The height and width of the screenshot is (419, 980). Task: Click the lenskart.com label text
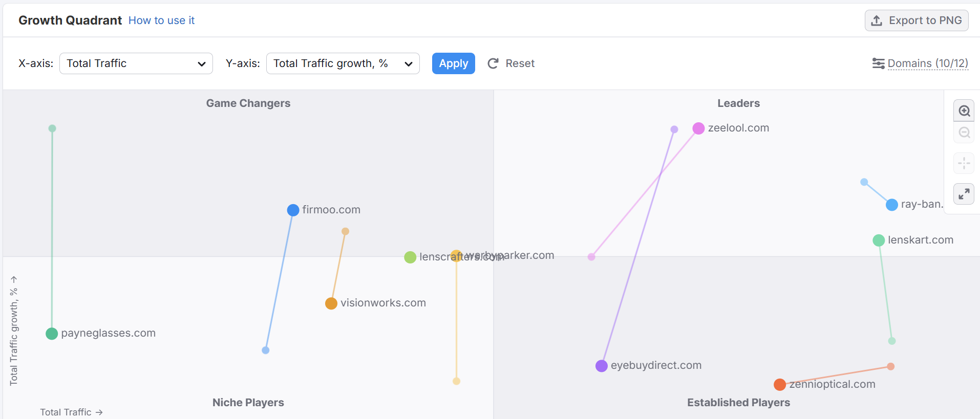(921, 240)
